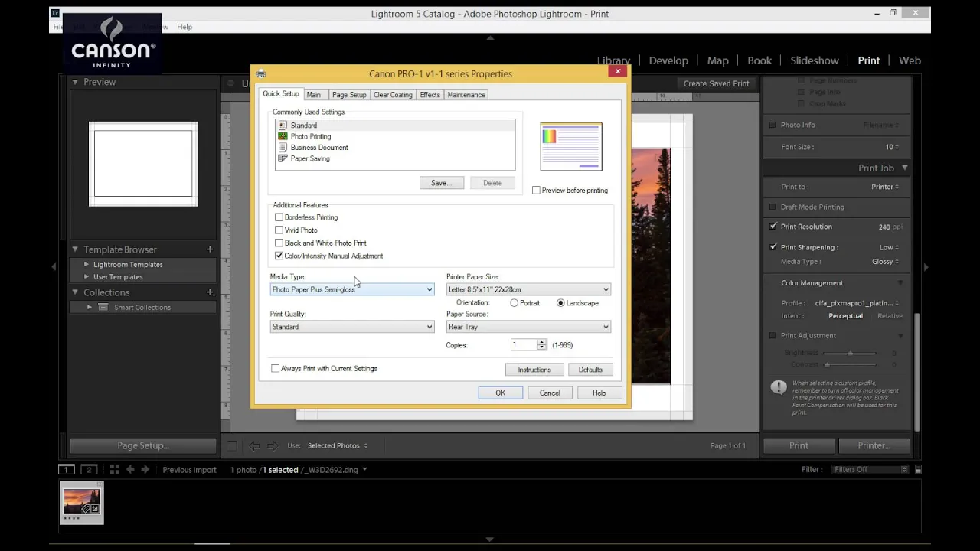
Task: Expand Smart Collections in Collections panel
Action: tap(90, 307)
